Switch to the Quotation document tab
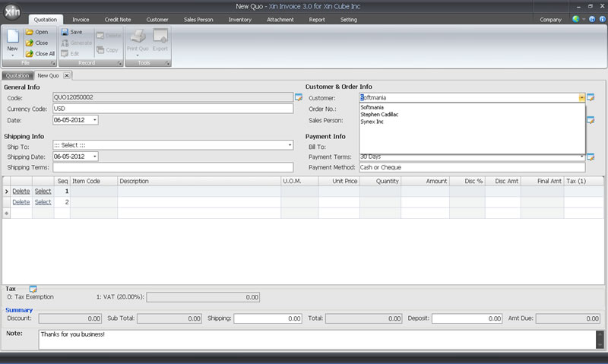608x364 pixels. (17, 75)
